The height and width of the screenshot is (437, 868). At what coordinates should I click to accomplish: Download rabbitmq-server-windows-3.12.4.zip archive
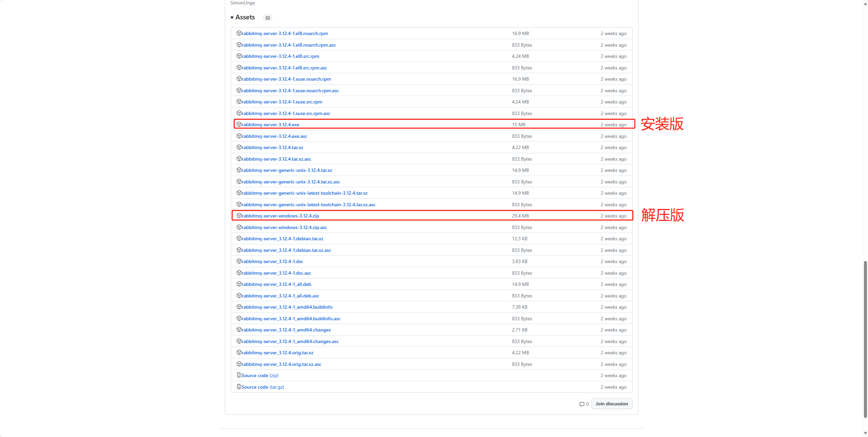(280, 216)
